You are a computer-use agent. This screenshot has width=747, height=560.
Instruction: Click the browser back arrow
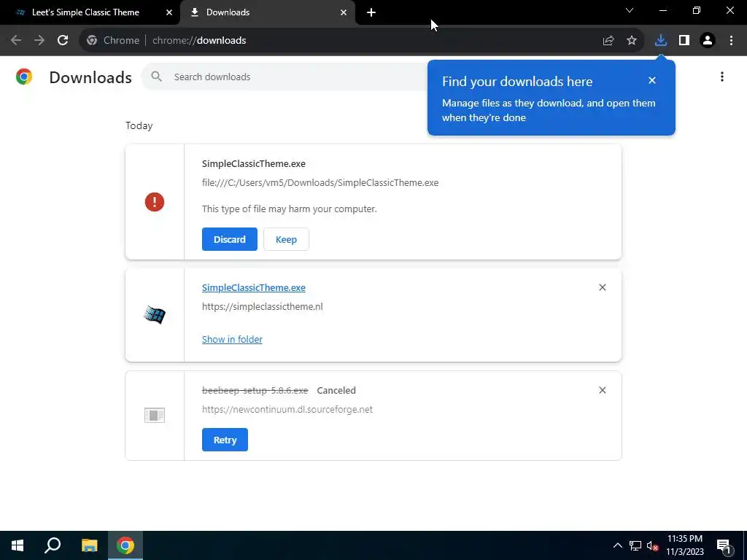click(x=16, y=41)
